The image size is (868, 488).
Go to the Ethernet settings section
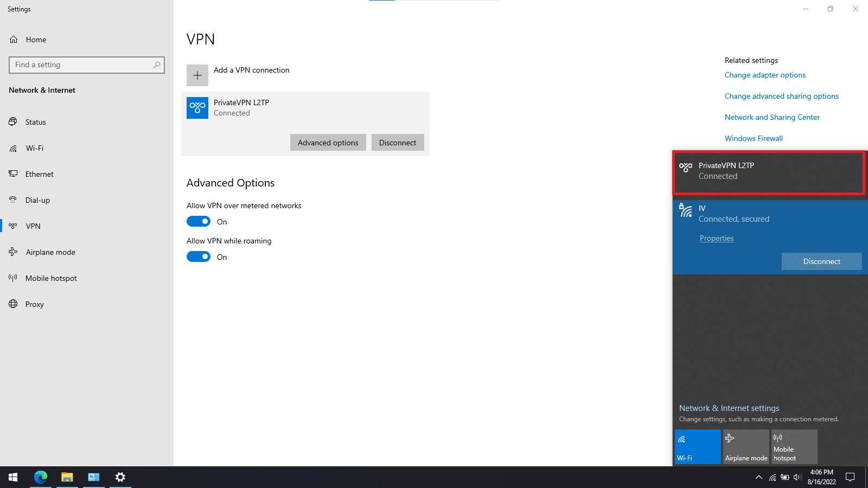[39, 174]
